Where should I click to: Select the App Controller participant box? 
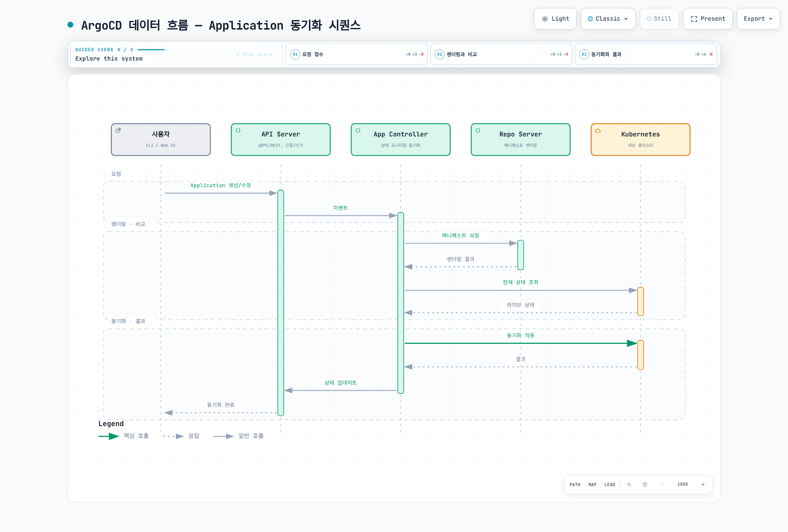(x=400, y=139)
